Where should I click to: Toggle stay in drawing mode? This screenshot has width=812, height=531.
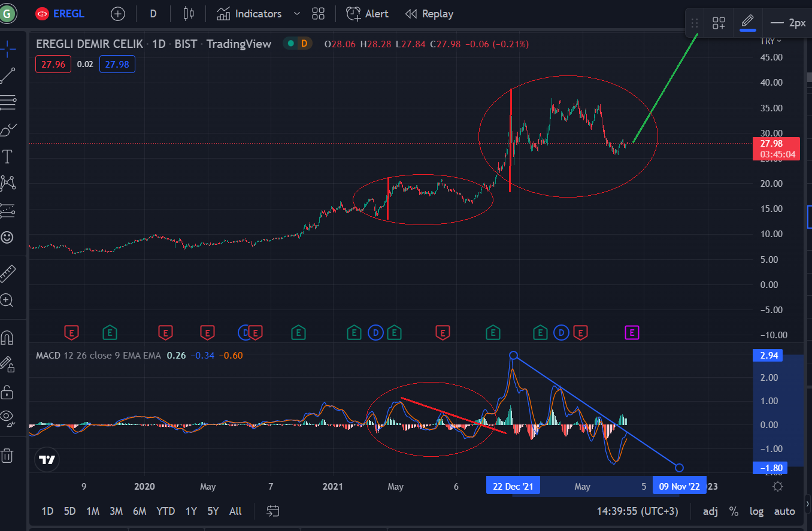7,365
